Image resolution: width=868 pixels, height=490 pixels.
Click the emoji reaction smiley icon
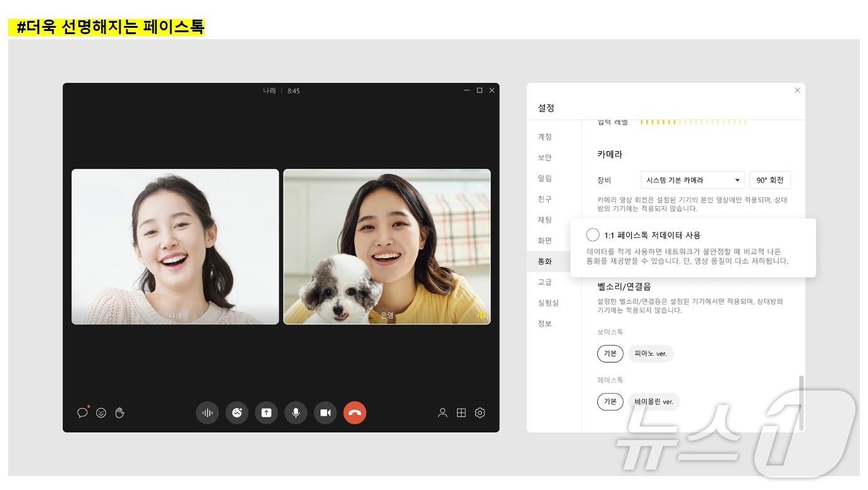point(101,413)
